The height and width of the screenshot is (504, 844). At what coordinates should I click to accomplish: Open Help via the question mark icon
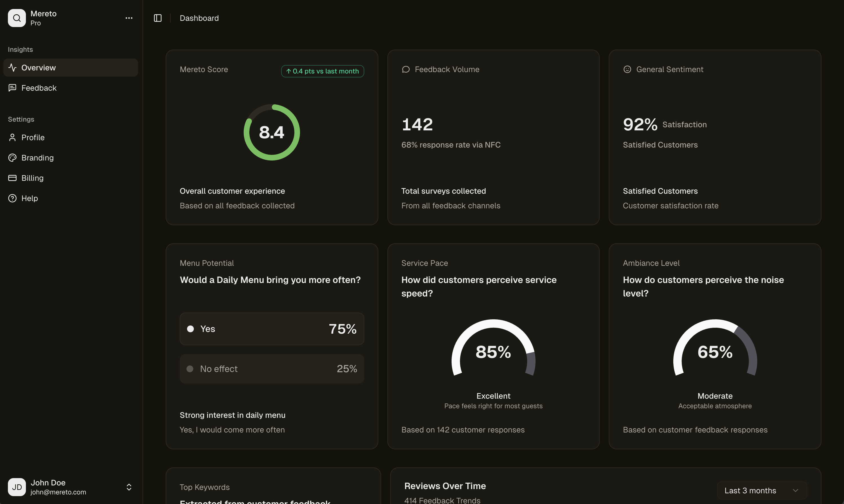13,198
